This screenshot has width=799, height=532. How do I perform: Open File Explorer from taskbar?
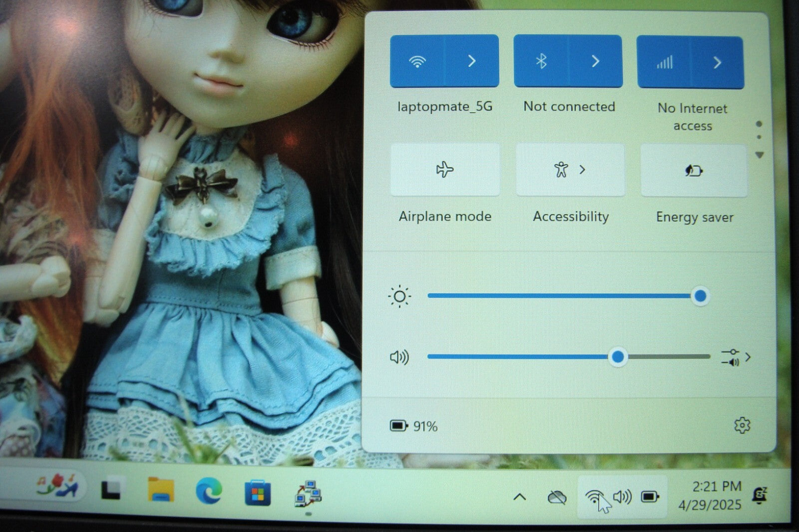[x=161, y=491]
